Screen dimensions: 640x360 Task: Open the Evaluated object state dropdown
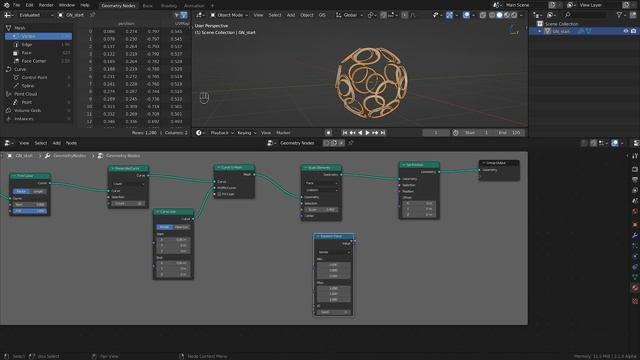pyautogui.click(x=35, y=15)
